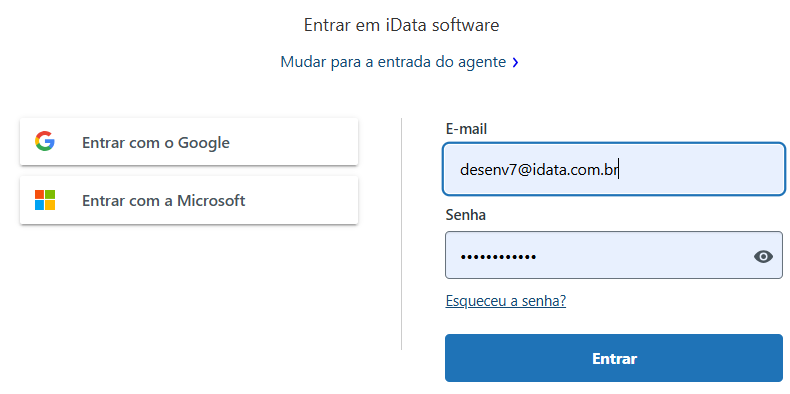
Task: Place cursor in desenv7@idata.com.br text
Action: (x=539, y=170)
